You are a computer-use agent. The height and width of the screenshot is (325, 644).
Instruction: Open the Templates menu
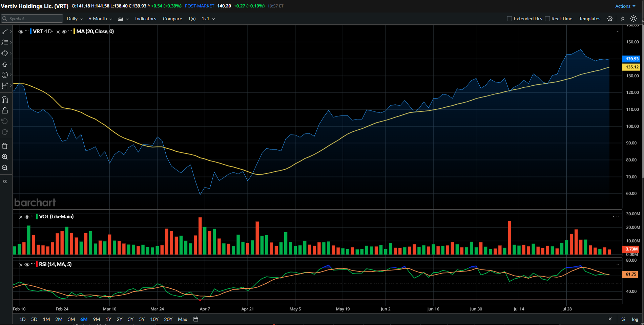(589, 19)
